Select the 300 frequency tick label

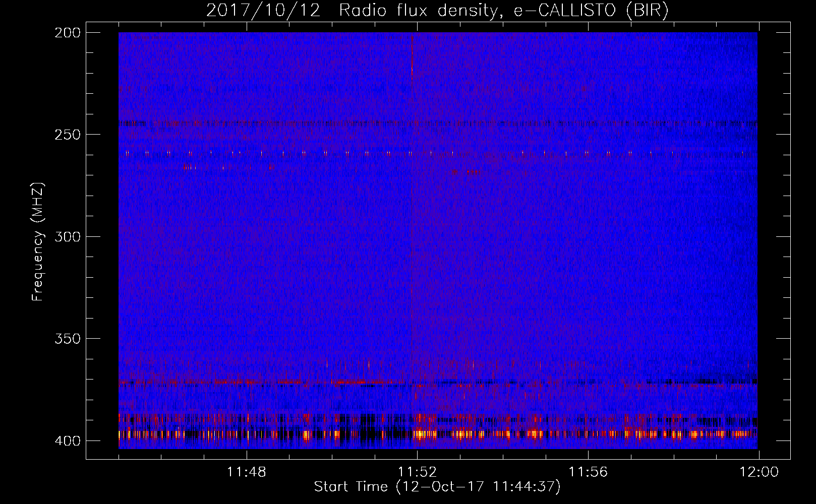(67, 237)
